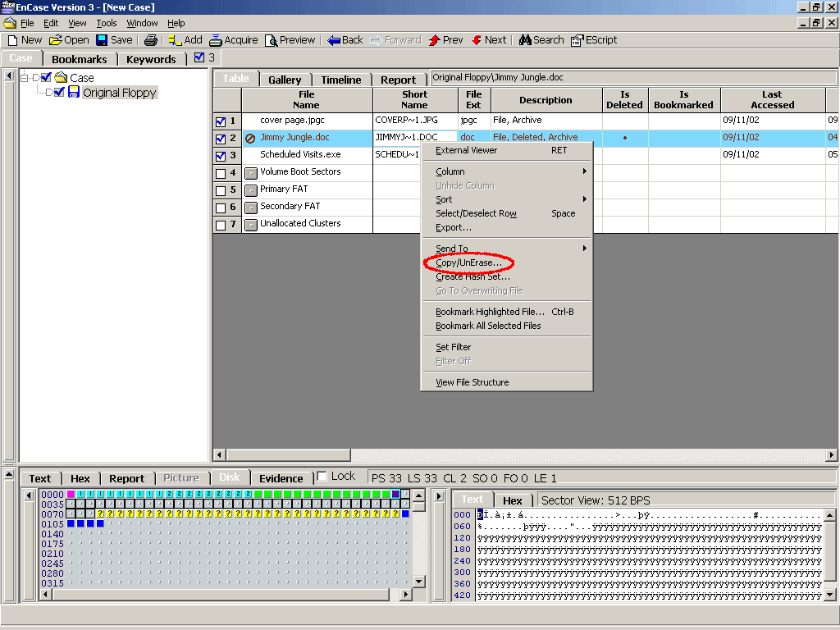Enable the Lock checkbox
Viewport: 840px width, 630px height.
point(322,477)
